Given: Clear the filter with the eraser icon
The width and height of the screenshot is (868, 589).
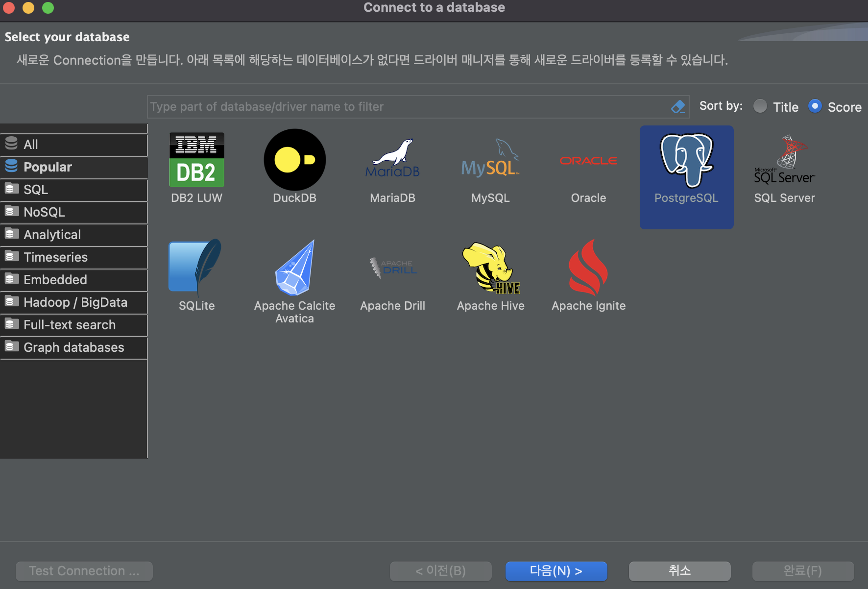Looking at the screenshot, I should pos(678,107).
